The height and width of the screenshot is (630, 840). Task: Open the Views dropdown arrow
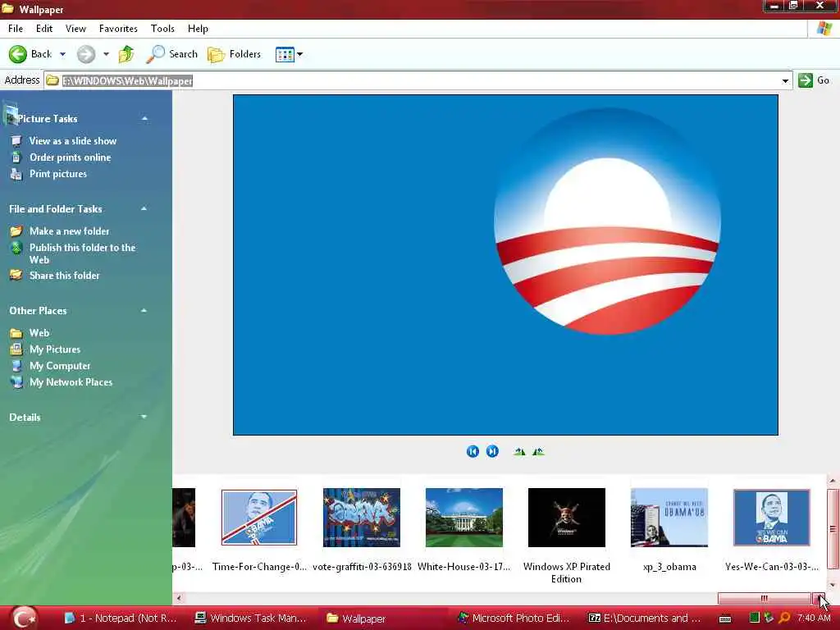(x=300, y=54)
